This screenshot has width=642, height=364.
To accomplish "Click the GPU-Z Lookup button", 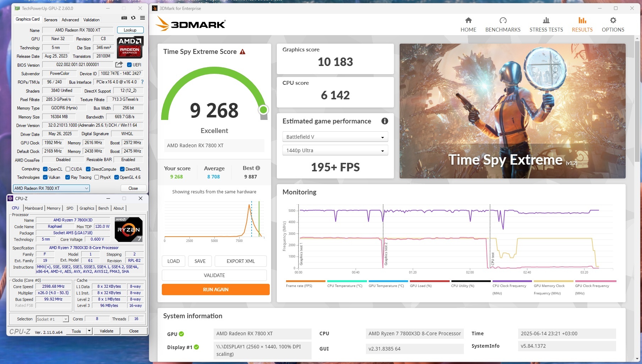I will tap(130, 30).
